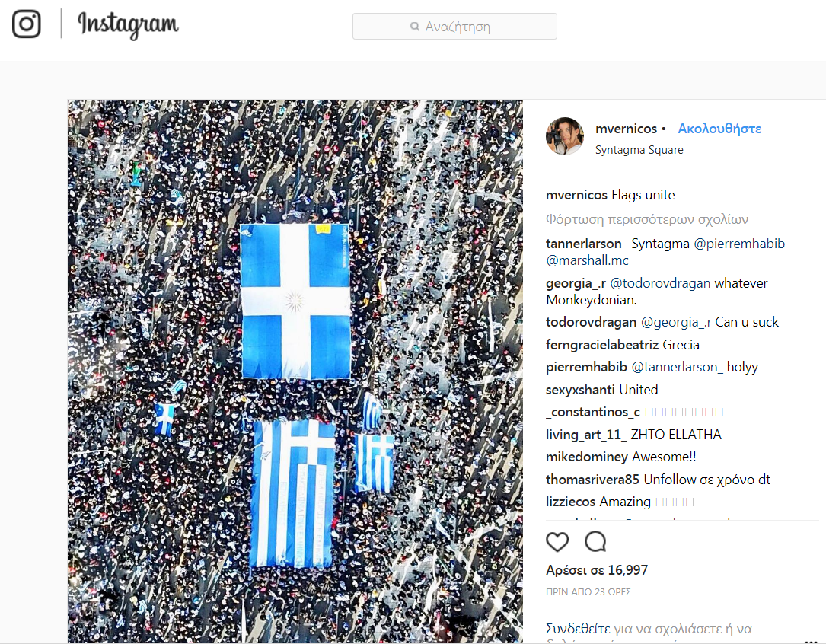Load more comments via Φόρτωση περισσότερων σχολίων
826x644 pixels.
[647, 219]
